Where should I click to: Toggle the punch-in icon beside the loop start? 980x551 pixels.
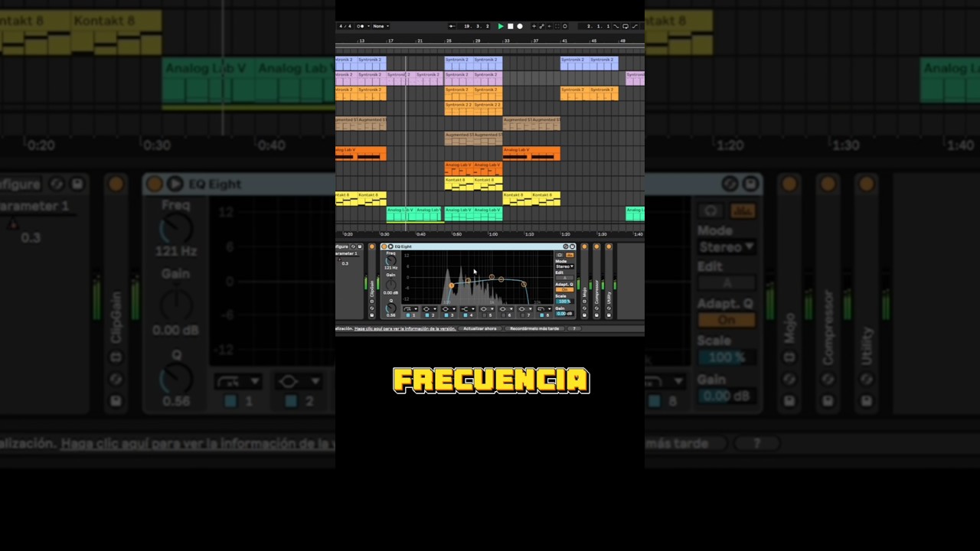pyautogui.click(x=616, y=26)
